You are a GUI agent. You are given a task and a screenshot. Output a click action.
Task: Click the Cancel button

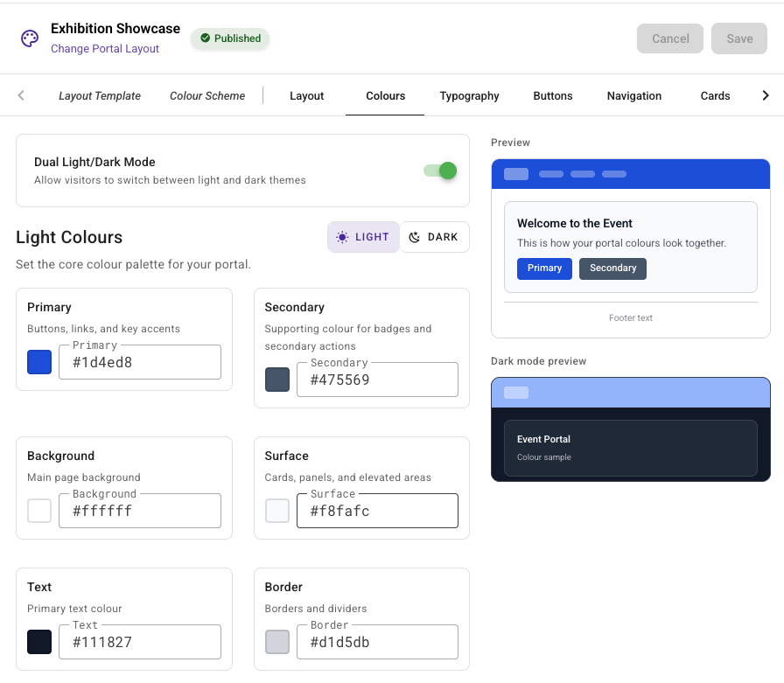pos(670,38)
